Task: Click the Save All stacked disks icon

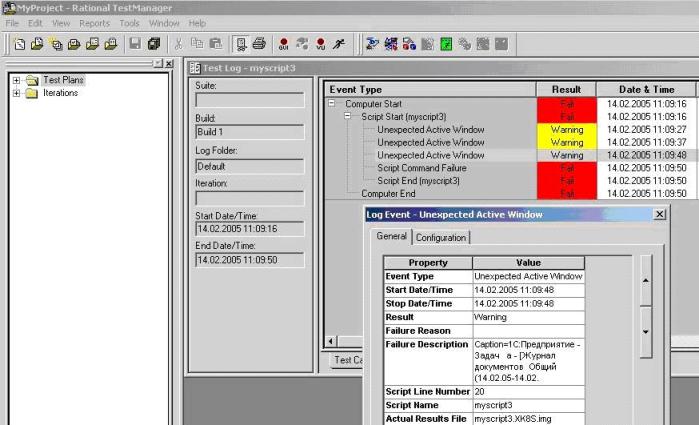Action: click(x=154, y=44)
